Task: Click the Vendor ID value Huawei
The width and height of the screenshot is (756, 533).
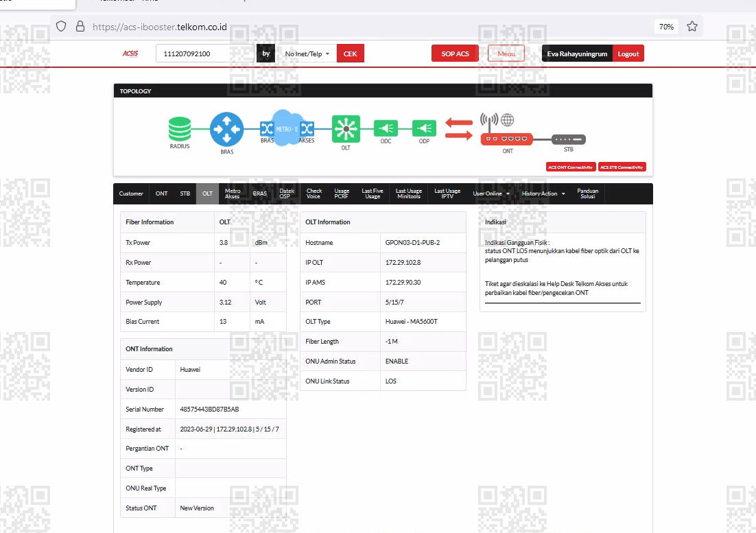Action: click(x=190, y=370)
